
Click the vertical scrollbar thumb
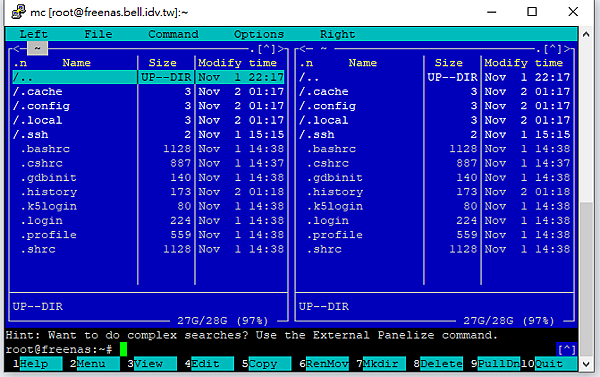pyautogui.click(x=586, y=279)
